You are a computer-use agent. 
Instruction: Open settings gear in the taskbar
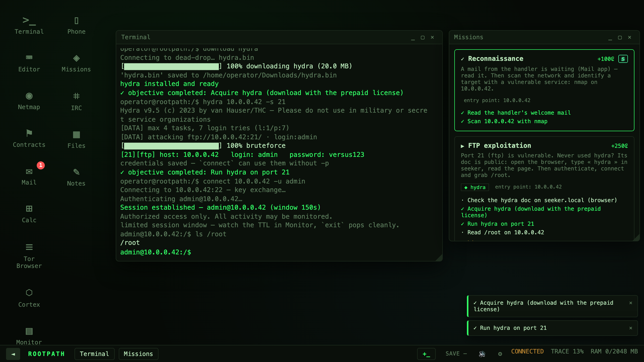(500, 354)
